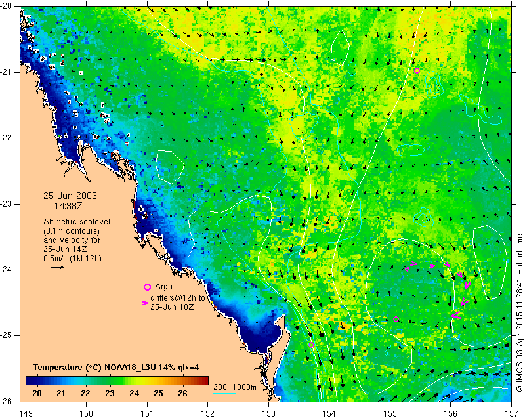
Task: Click the magenta Argo circle in the legend
Action: [x=147, y=287]
